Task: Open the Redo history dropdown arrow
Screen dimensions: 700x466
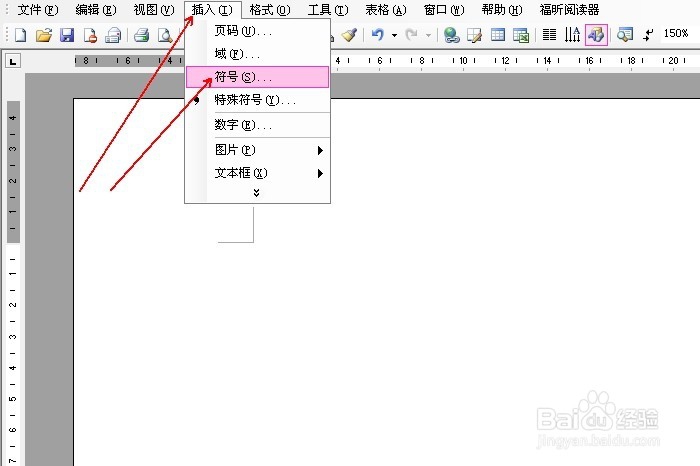Action: (x=428, y=35)
